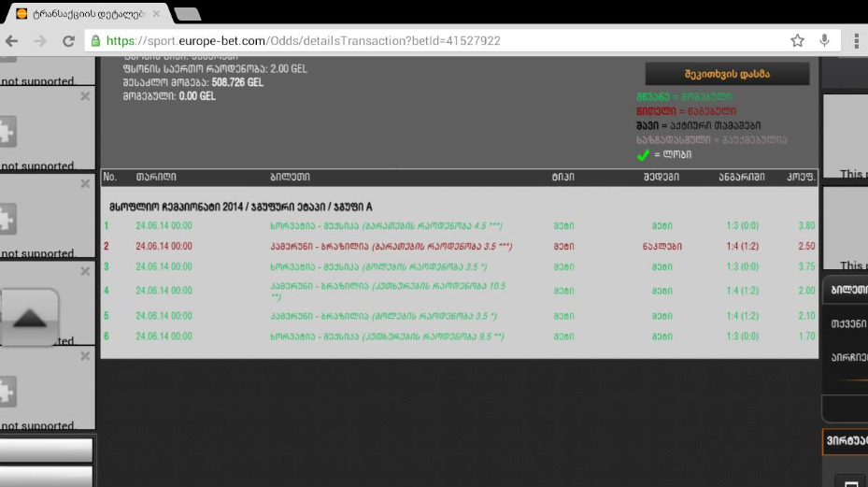Start voice search with the microphone
This screenshot has width=868, height=487.
(x=824, y=40)
